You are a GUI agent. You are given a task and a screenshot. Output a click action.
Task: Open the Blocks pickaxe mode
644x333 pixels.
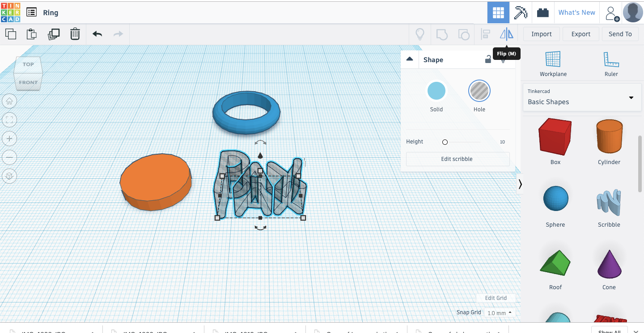[521, 13]
